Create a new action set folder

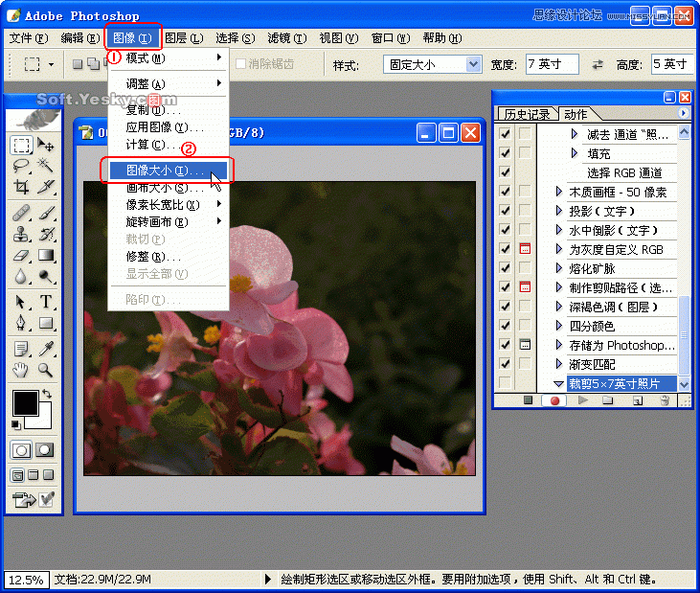tap(607, 400)
